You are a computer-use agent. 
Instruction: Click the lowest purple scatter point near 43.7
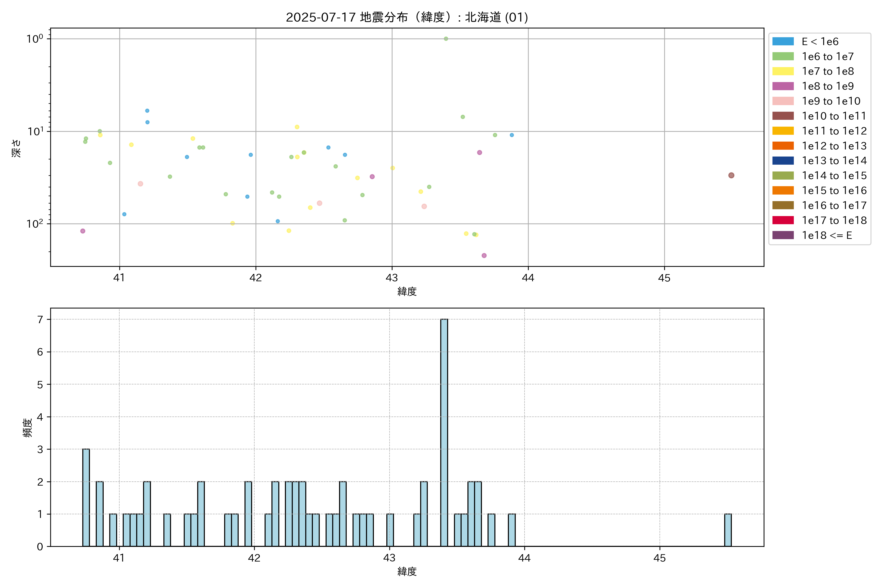click(x=484, y=255)
